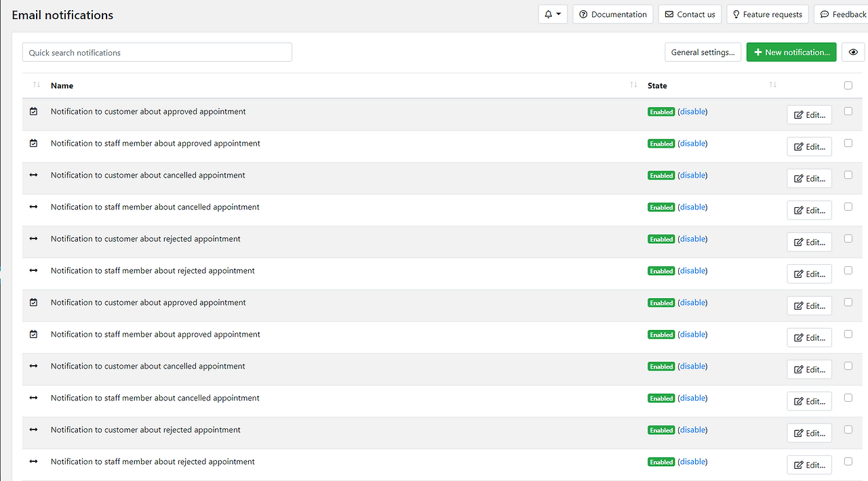
Task: Disable the first customer approved appointment notification
Action: click(692, 111)
